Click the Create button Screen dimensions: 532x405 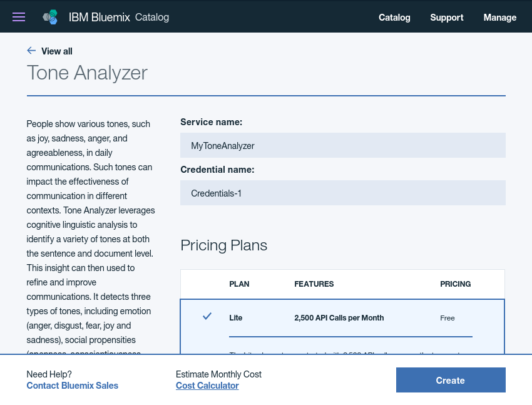pyautogui.click(x=451, y=380)
